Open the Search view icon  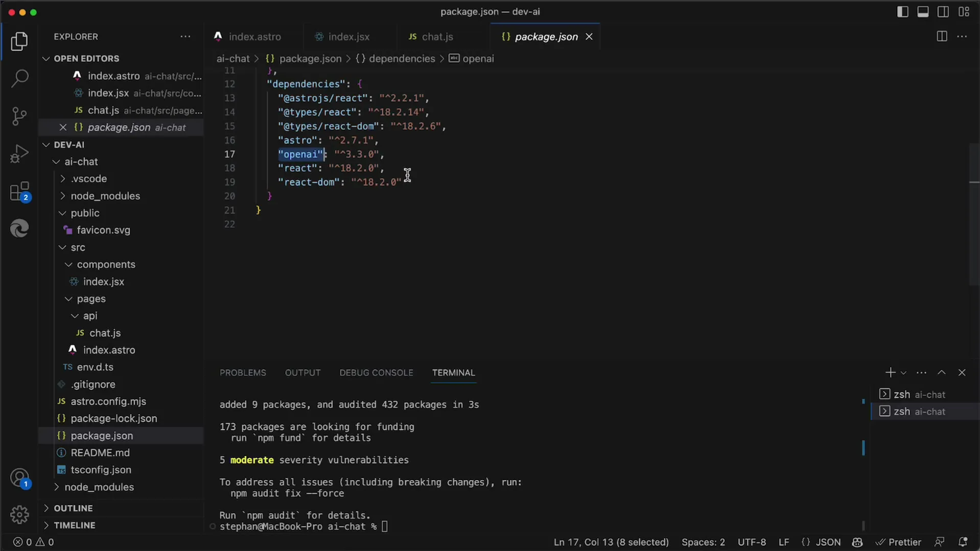point(19,79)
